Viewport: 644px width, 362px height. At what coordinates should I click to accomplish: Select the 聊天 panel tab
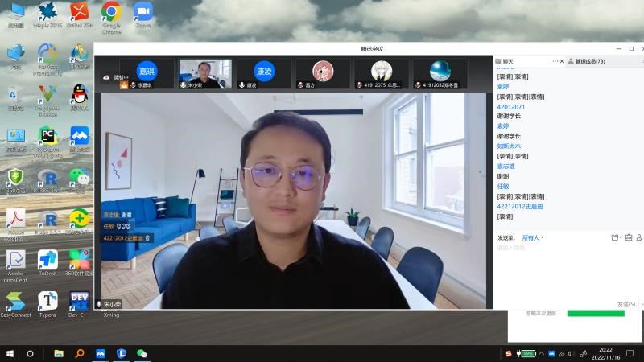pos(507,61)
